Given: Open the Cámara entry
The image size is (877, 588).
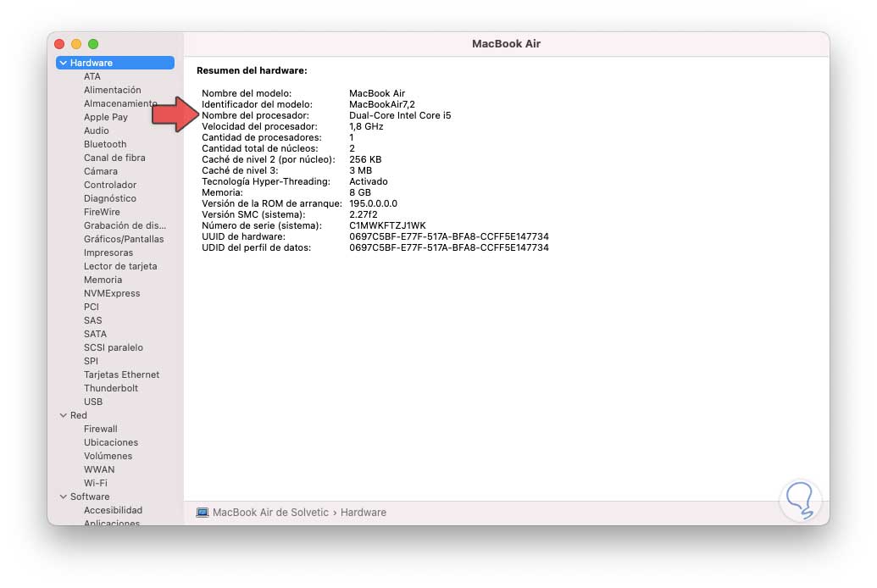Looking at the screenshot, I should point(101,171).
